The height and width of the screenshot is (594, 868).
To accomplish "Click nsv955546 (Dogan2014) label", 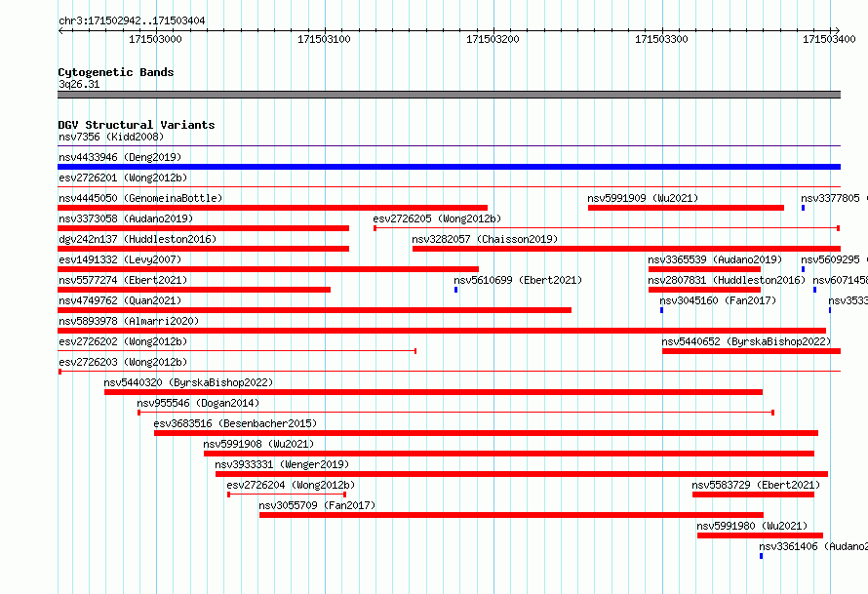I will point(198,403).
